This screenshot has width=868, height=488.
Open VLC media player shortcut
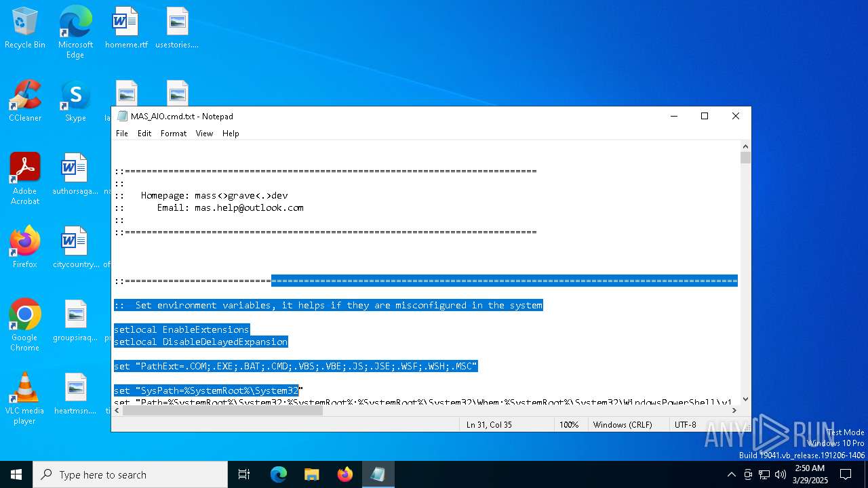point(25,399)
